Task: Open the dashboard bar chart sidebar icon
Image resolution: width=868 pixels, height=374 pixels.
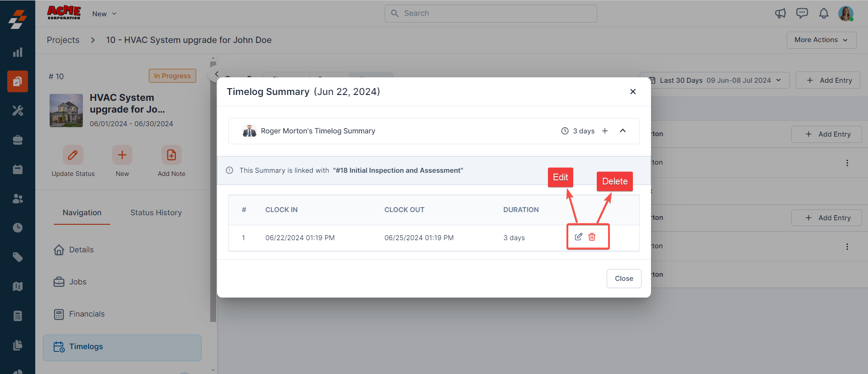Action: pyautogui.click(x=18, y=52)
